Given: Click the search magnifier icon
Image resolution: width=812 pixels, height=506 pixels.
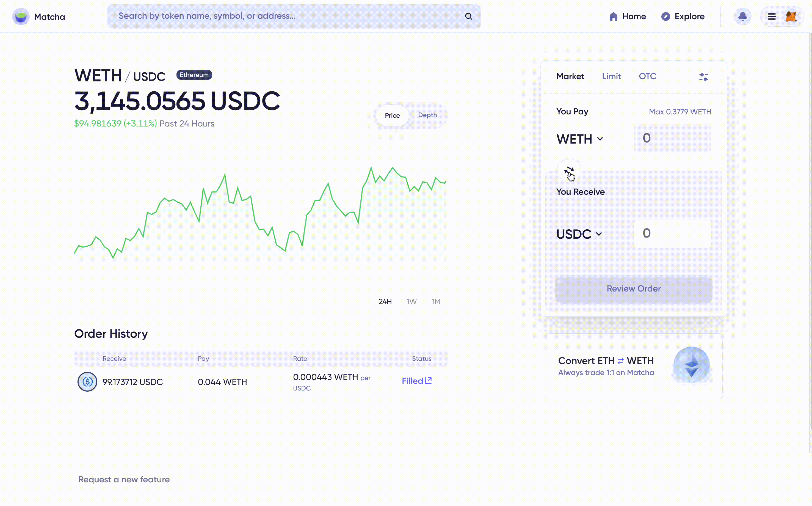Looking at the screenshot, I should [469, 16].
